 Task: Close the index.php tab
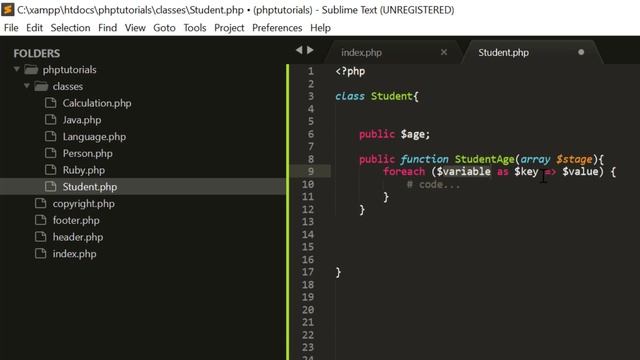click(x=444, y=52)
